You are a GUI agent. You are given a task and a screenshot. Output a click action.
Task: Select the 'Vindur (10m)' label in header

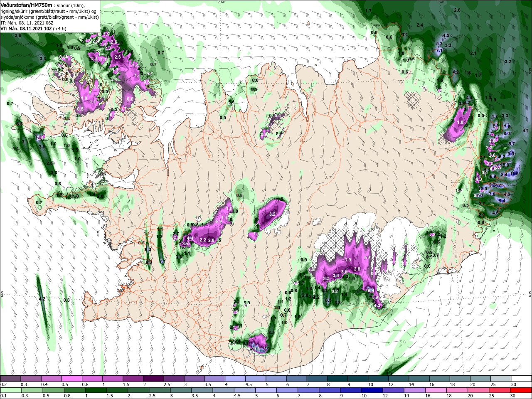(x=70, y=5)
